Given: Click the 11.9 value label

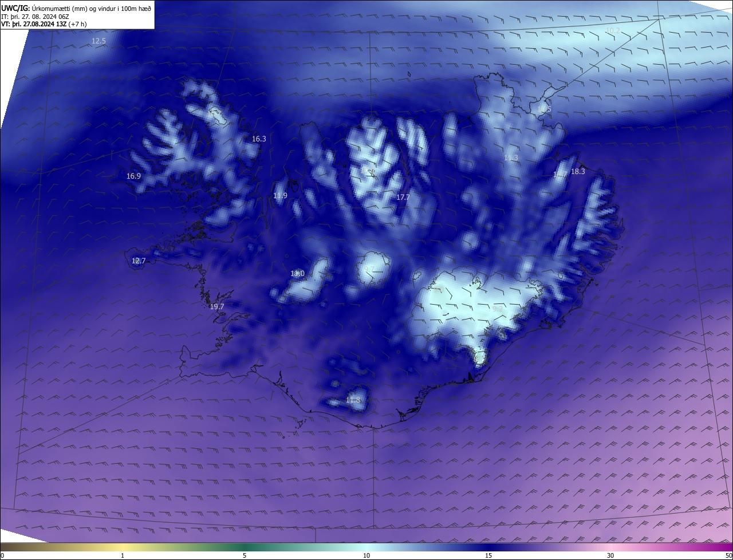Looking at the screenshot, I should pyautogui.click(x=280, y=196).
